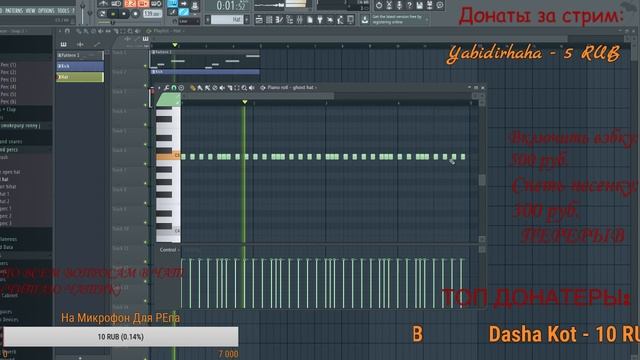Open the Piano roll shortcut icon
The image size is (640, 360).
(279, 20)
